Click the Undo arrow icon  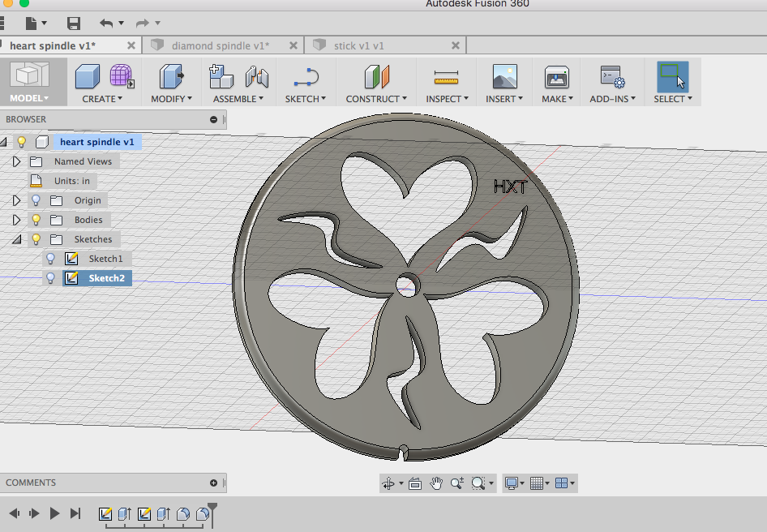click(x=106, y=24)
